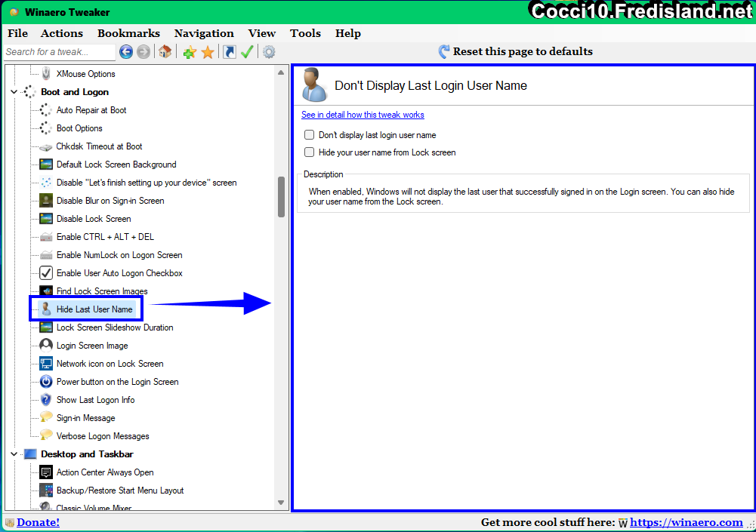This screenshot has height=532, width=756.
Task: Select the Classic Volume Mixer item
Action: pos(94,507)
